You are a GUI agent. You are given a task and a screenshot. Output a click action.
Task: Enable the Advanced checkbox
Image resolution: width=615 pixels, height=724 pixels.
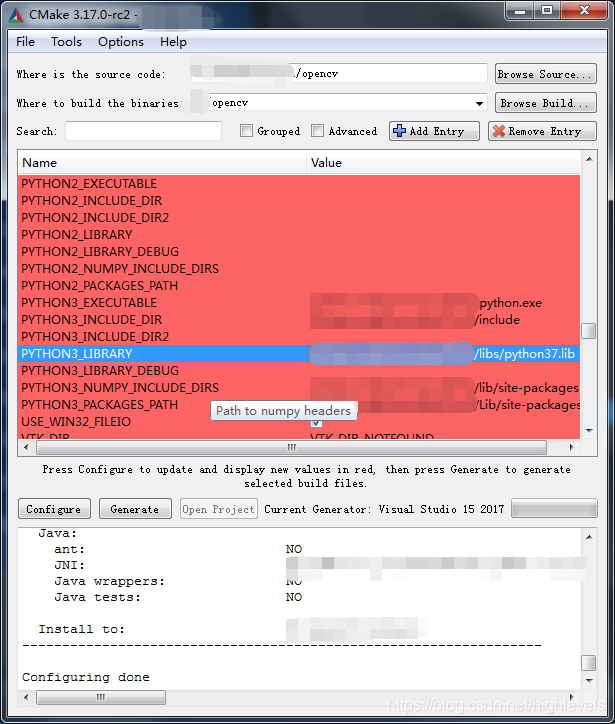point(317,131)
